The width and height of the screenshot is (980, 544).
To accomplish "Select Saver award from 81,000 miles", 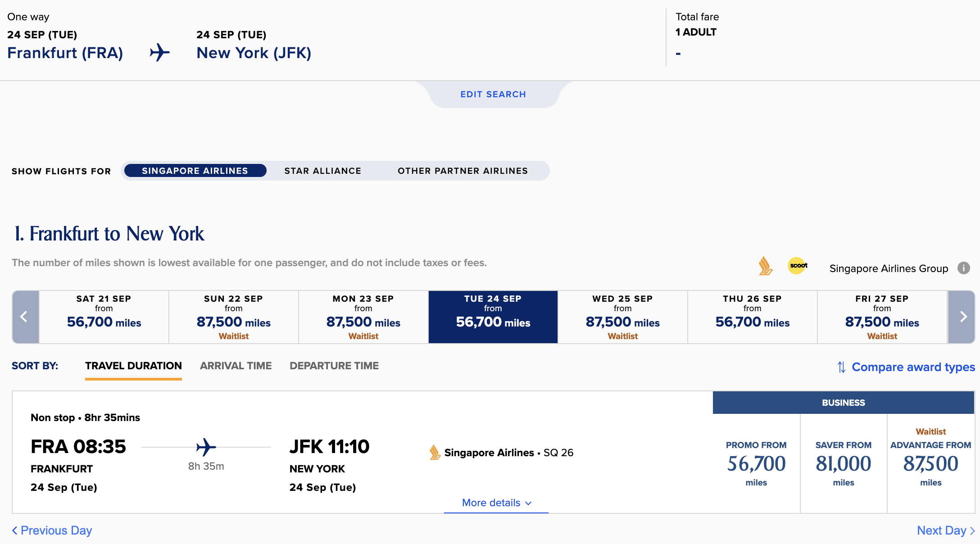I will point(844,463).
